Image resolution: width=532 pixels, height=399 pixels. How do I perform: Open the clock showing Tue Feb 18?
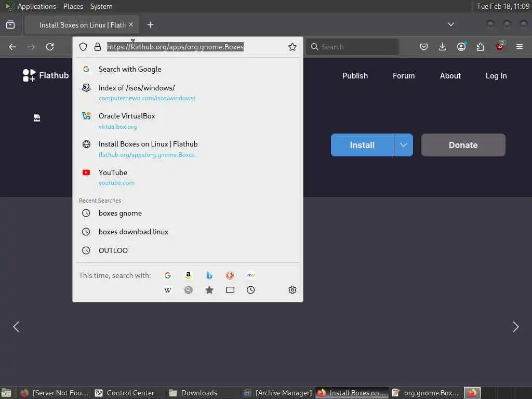tap(503, 6)
